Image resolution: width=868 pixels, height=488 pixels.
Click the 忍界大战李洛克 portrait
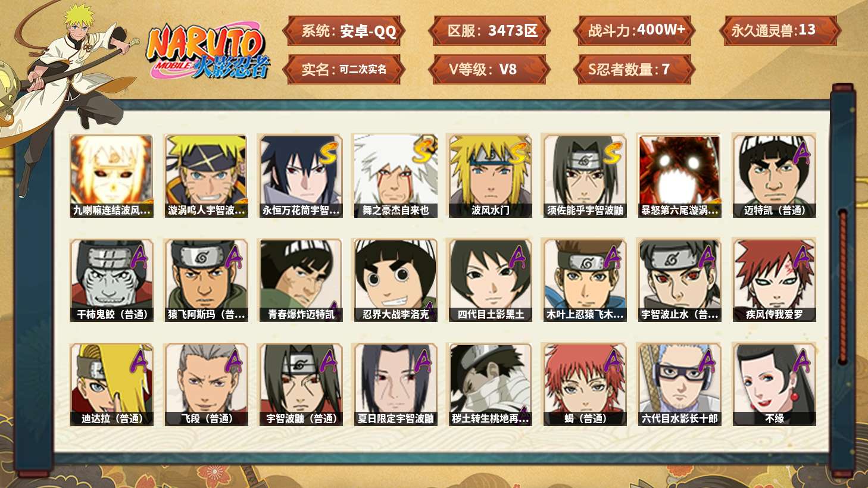[395, 280]
